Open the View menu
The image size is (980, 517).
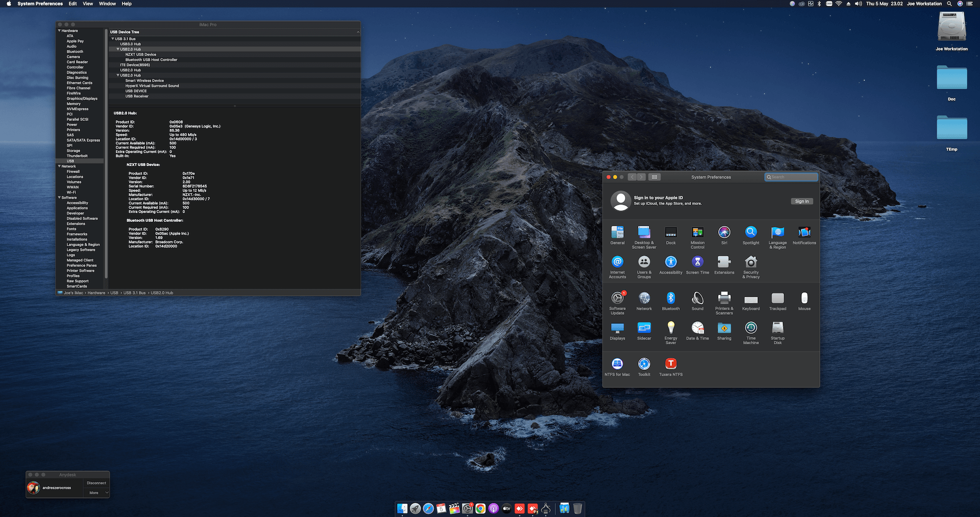tap(88, 4)
